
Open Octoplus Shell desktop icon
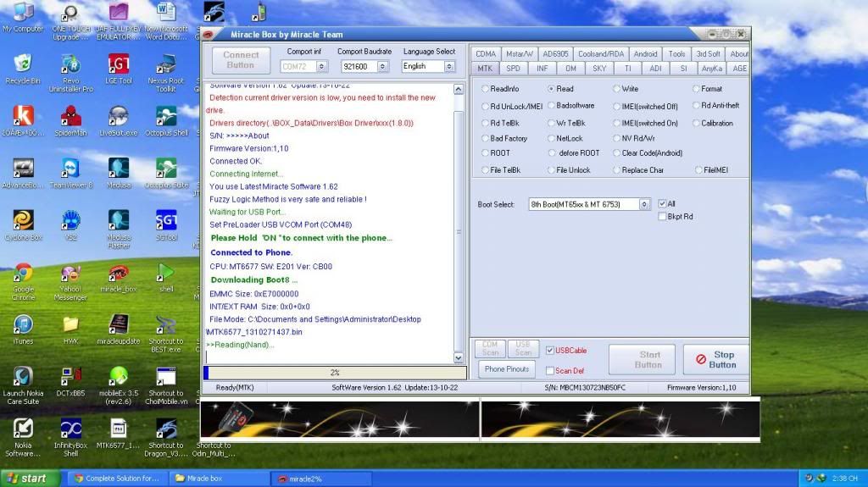pos(166,121)
